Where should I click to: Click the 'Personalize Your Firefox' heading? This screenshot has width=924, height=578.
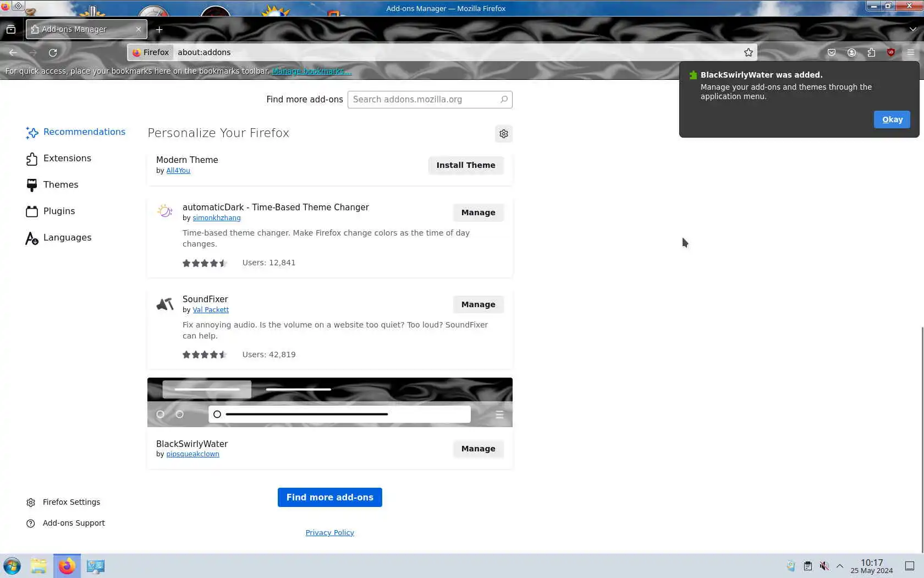218,133
